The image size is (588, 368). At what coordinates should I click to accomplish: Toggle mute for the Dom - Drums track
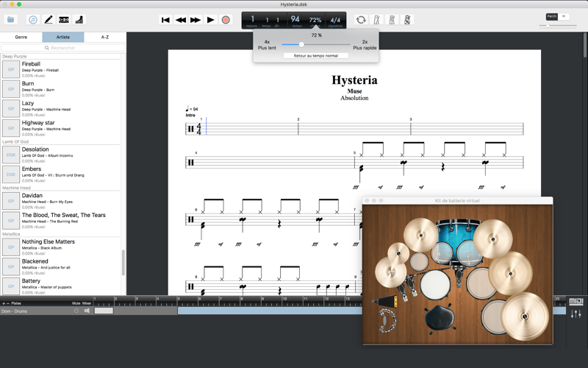[76, 311]
